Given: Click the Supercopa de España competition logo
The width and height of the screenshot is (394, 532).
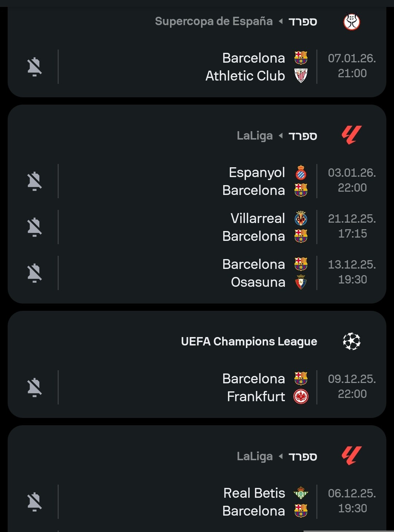Looking at the screenshot, I should 352,22.
